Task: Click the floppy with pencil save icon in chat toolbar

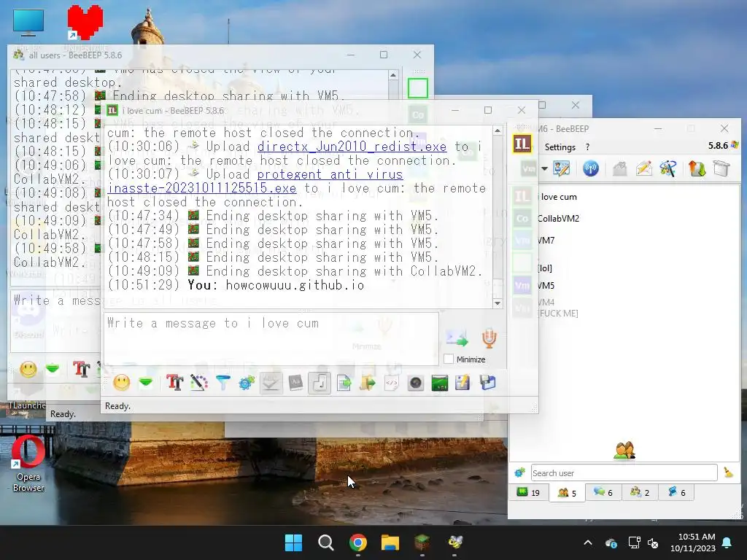Action: pos(462,382)
